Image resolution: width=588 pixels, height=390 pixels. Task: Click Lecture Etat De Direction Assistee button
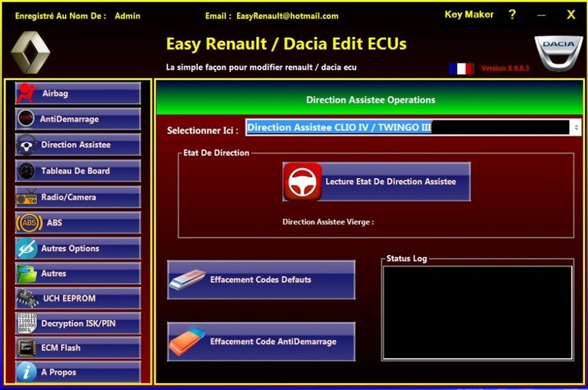click(377, 182)
